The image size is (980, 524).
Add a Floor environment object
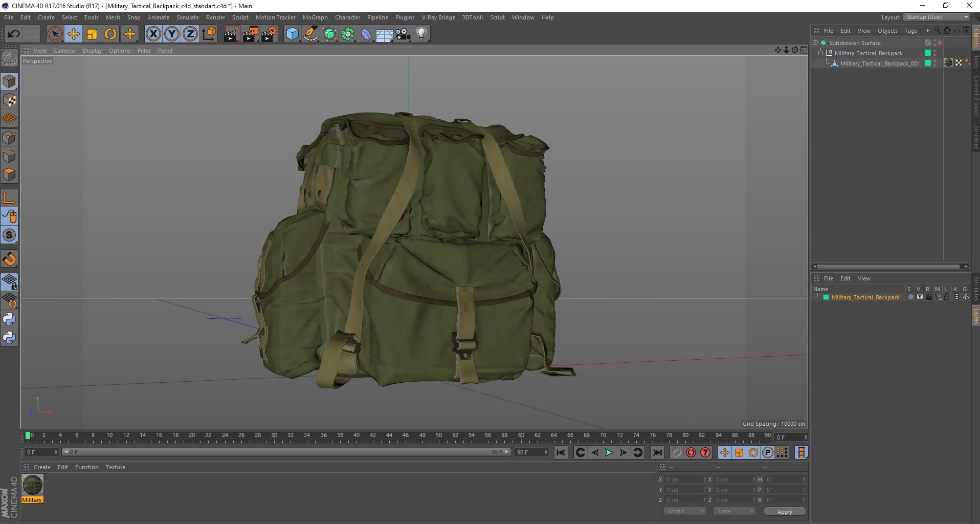[x=385, y=34]
